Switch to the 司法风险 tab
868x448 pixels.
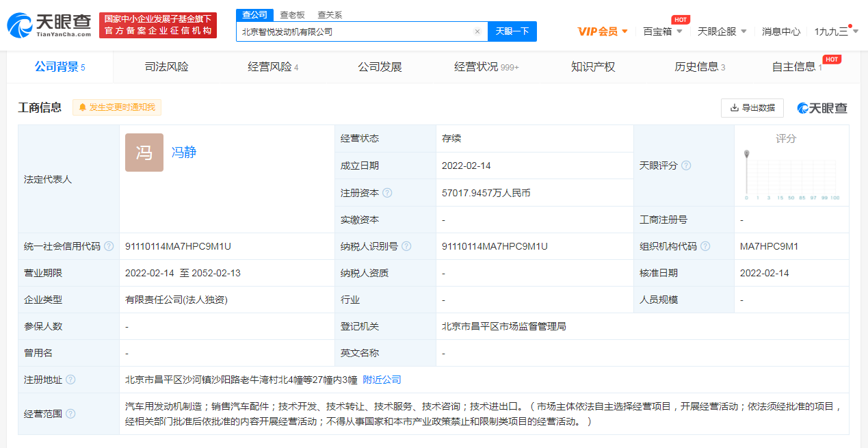click(x=167, y=67)
